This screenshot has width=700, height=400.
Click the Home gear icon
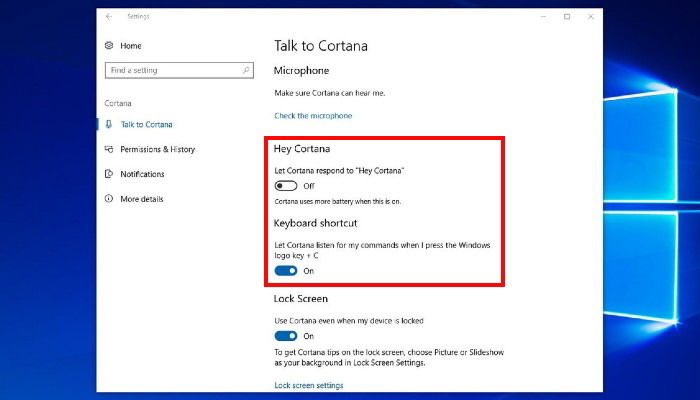coord(109,46)
